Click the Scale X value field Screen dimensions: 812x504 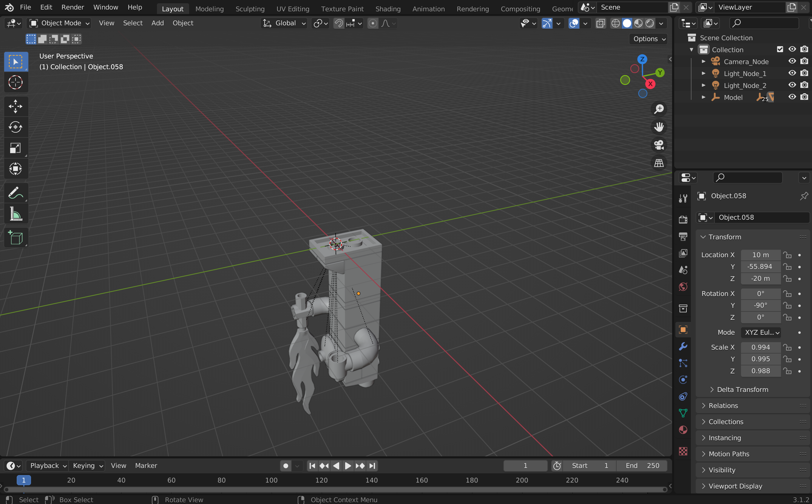tap(761, 347)
